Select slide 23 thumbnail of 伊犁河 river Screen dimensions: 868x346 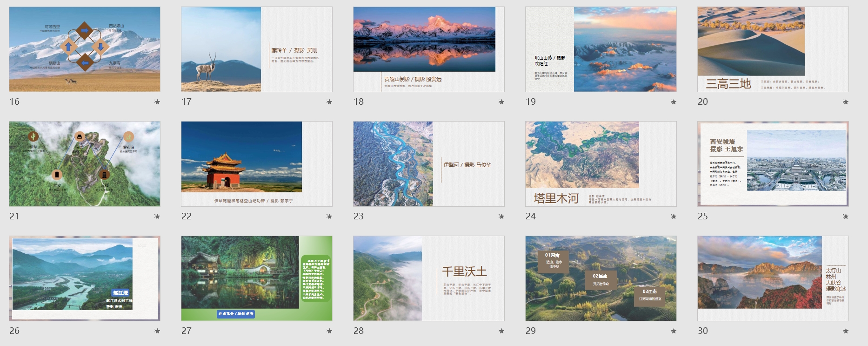pyautogui.click(x=429, y=164)
